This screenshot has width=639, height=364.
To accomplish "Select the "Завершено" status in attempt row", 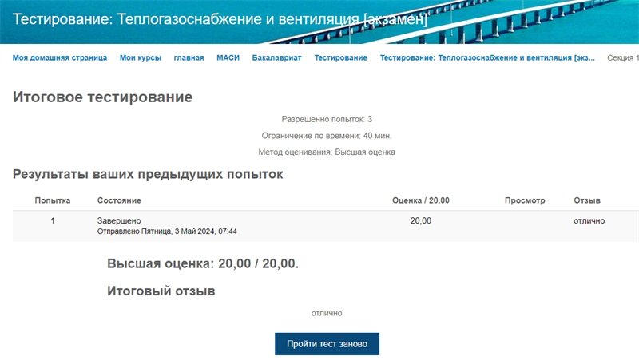I will point(119,220).
